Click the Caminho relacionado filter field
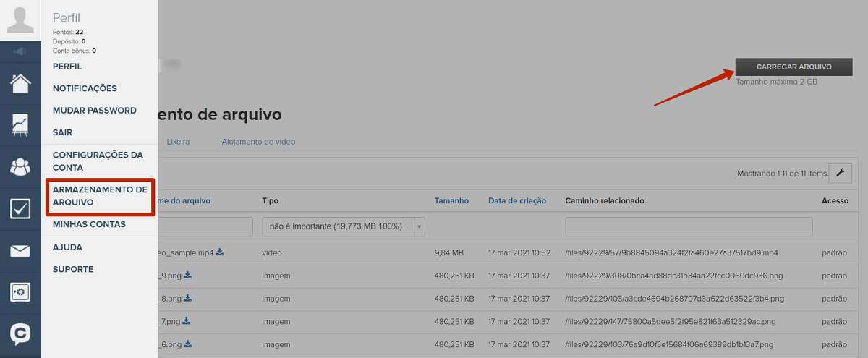Image resolution: width=868 pixels, height=358 pixels. pyautogui.click(x=689, y=226)
